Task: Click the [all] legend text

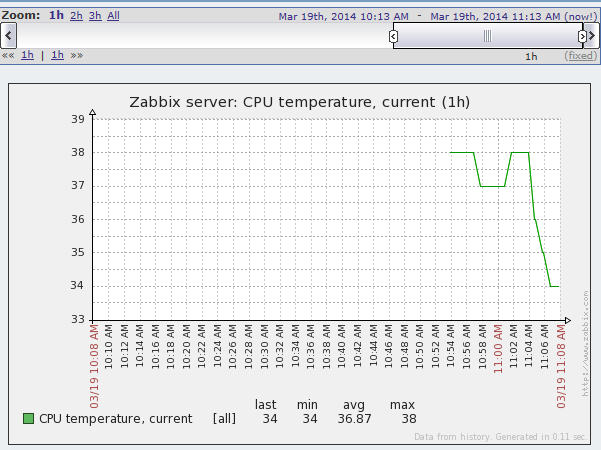Action: point(224,419)
